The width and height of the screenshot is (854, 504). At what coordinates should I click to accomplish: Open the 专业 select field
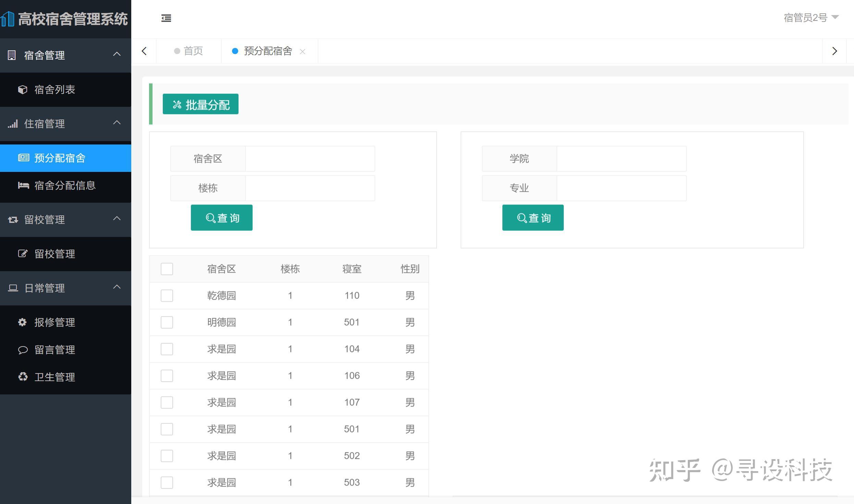tap(621, 188)
